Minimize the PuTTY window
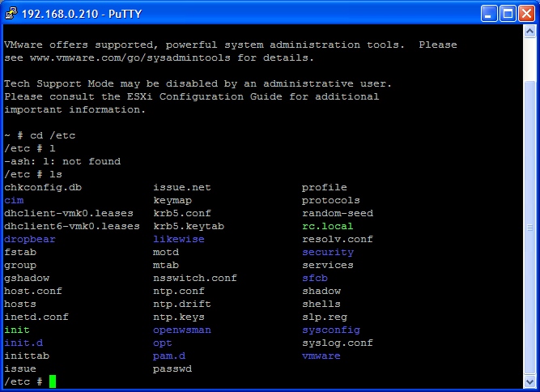This screenshot has width=540, height=392. 489,14
